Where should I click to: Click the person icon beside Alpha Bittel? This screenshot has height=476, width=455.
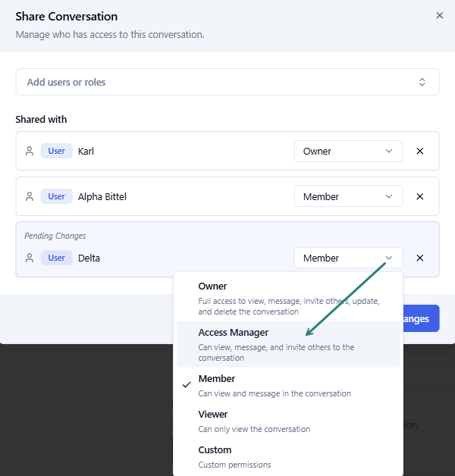pyautogui.click(x=30, y=196)
